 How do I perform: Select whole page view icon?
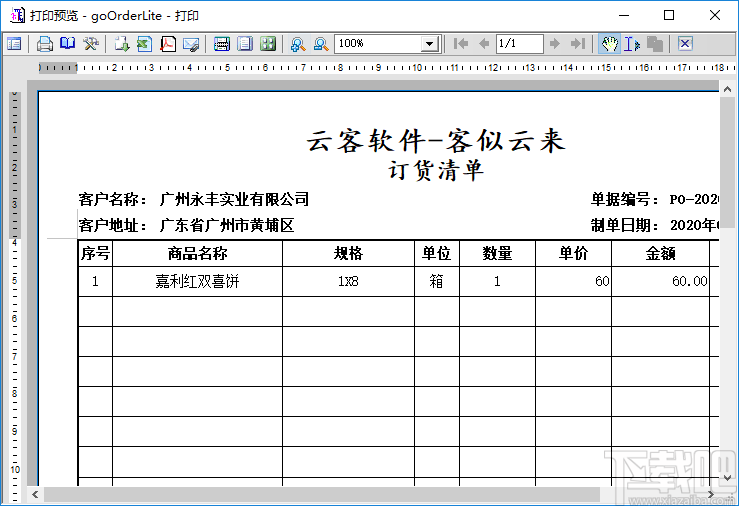[x=245, y=44]
